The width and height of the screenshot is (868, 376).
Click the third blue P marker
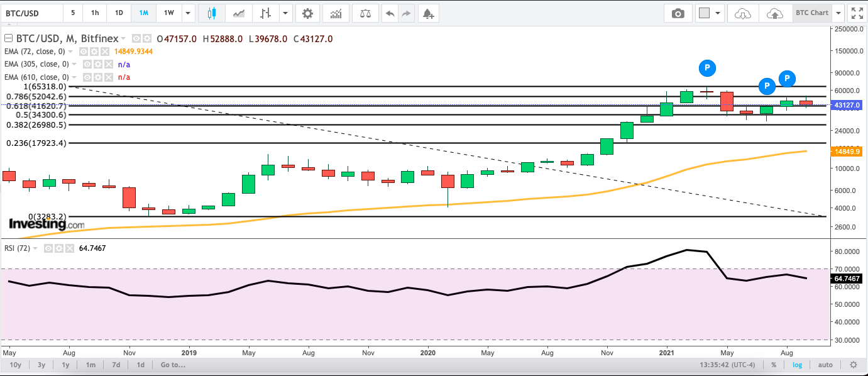pos(767,86)
